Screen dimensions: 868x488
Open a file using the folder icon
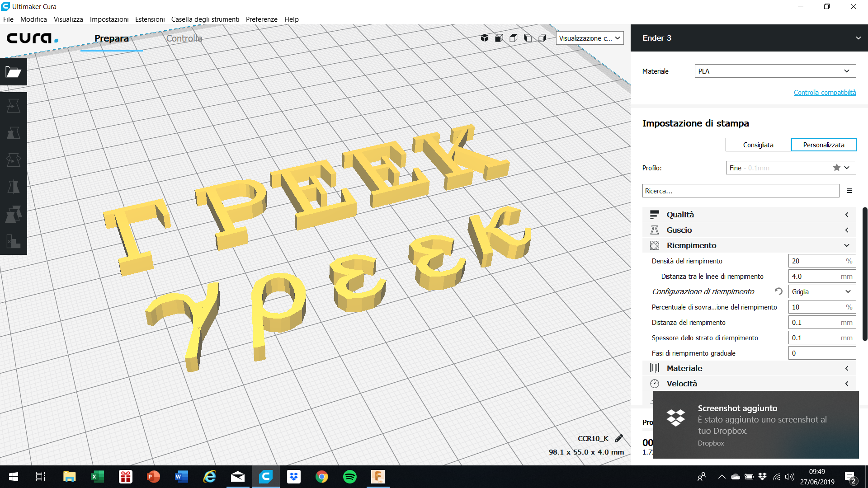[x=13, y=72]
